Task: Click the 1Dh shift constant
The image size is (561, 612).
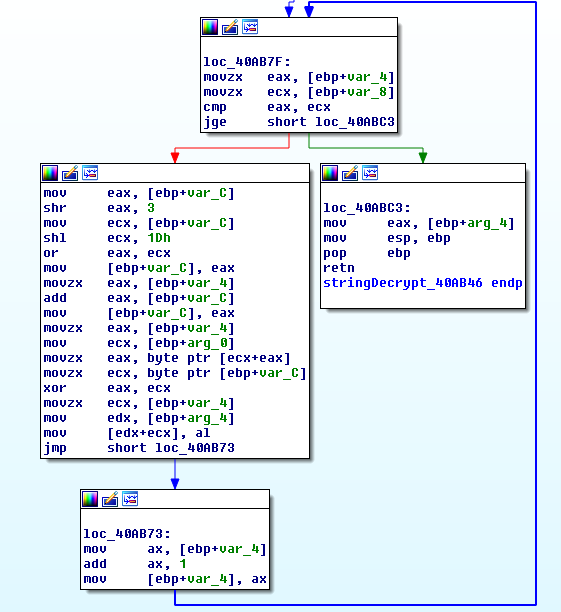Action: point(159,238)
